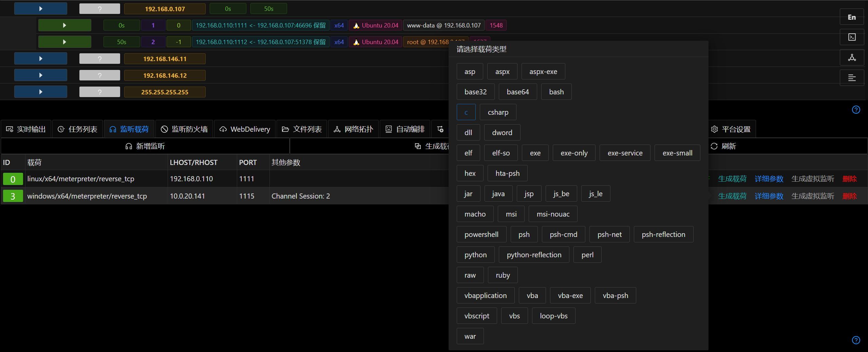Select the war payload type
868x352 pixels.
click(x=470, y=336)
